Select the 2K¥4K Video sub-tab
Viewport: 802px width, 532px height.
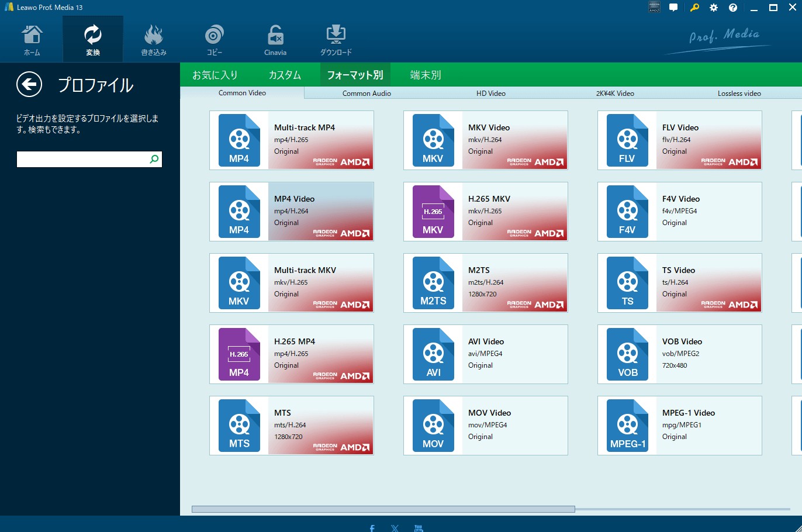(x=615, y=94)
